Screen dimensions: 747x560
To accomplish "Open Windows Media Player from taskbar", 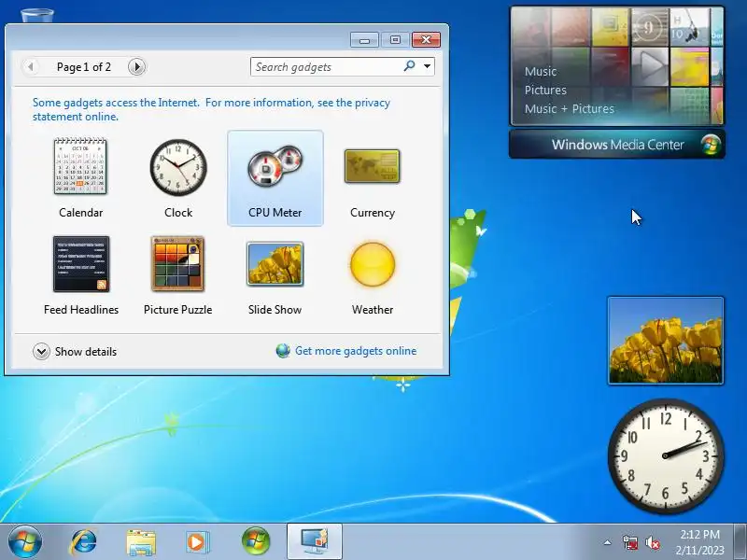I will (197, 542).
